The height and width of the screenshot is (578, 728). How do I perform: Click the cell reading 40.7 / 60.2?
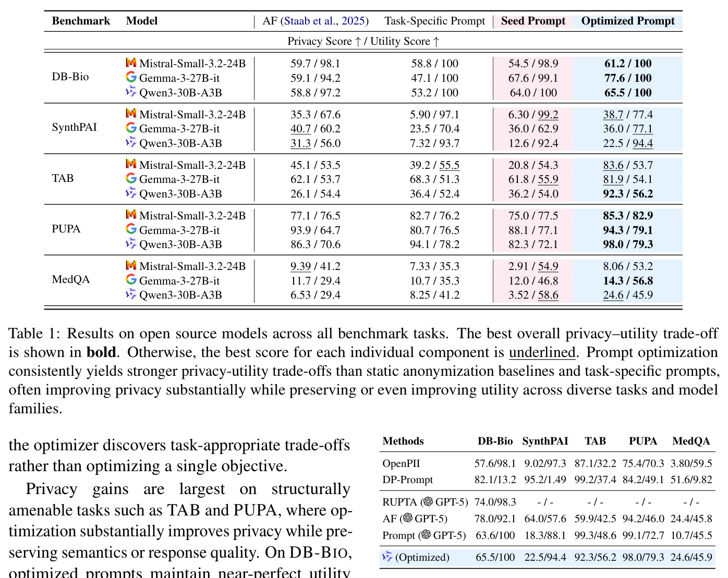[316, 128]
